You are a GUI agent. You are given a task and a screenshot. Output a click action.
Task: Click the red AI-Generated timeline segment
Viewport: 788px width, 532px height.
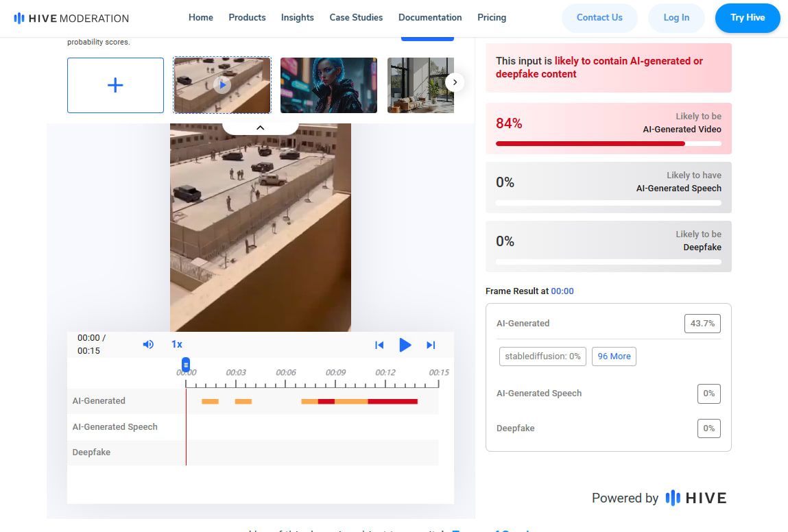pos(392,401)
